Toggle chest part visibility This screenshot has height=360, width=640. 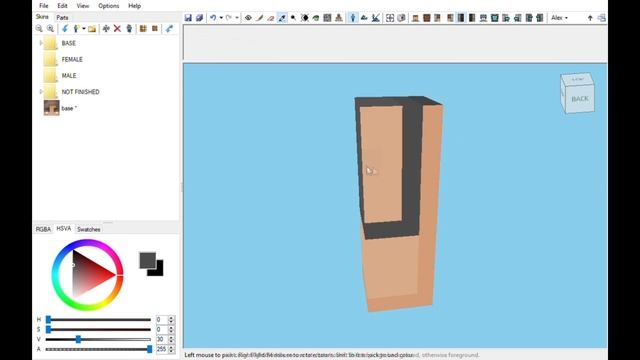pyautogui.click(x=427, y=18)
